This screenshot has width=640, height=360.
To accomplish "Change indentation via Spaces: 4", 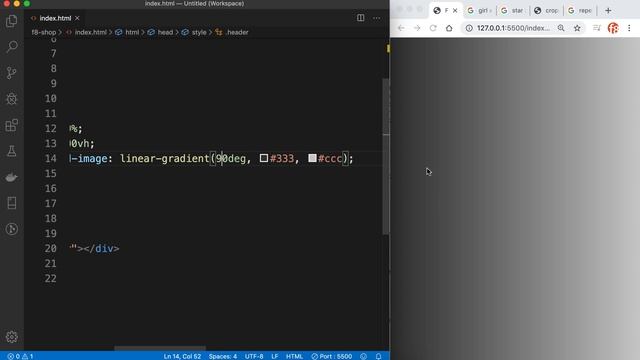I will (222, 356).
